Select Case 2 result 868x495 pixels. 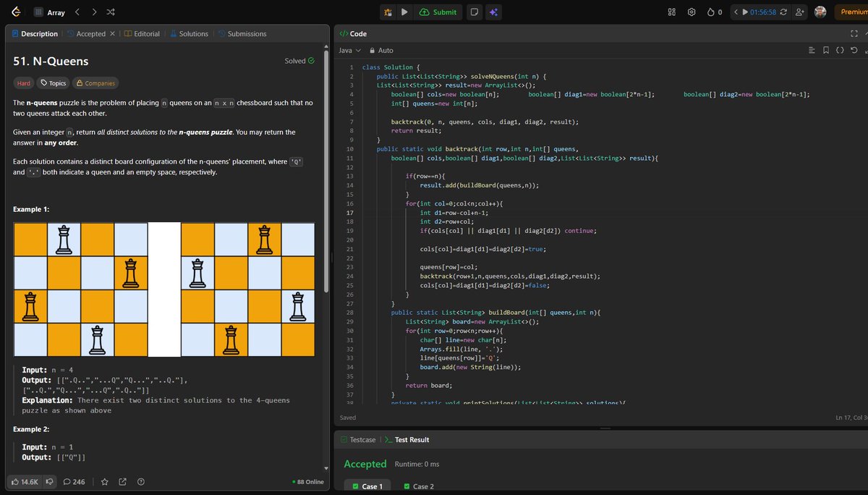(419, 486)
